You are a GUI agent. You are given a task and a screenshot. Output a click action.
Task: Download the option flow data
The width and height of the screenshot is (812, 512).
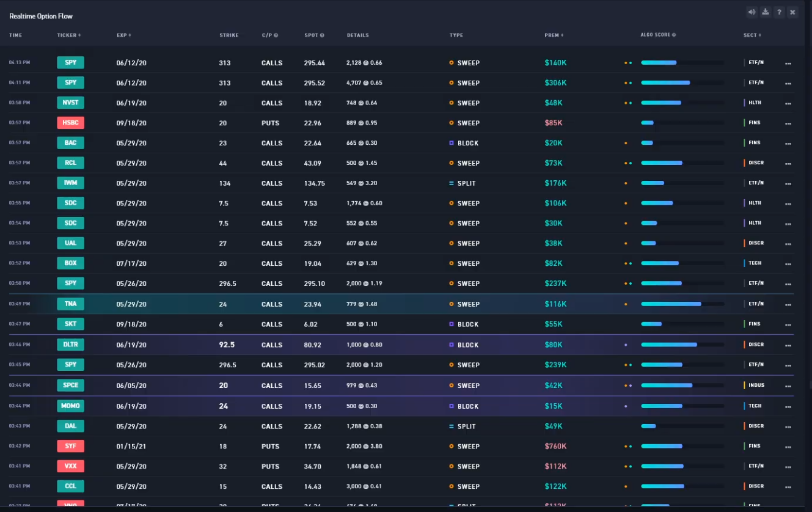coord(766,12)
